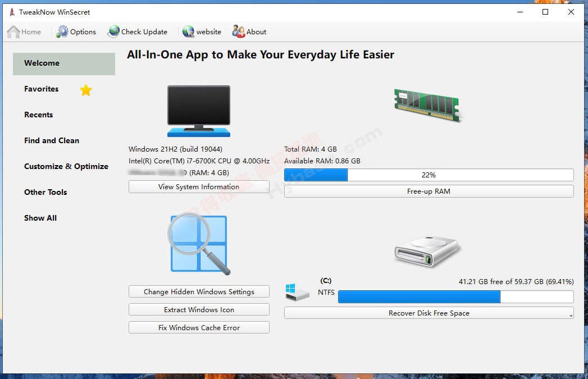The height and width of the screenshot is (379, 588).
Task: Maximize the TweakNow WinSecret window
Action: click(545, 12)
